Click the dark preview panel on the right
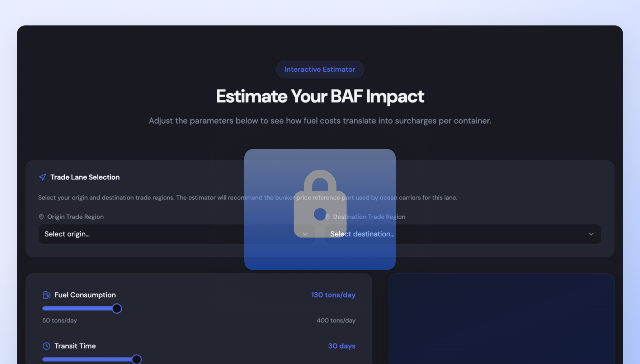This screenshot has height=364, width=640. pyautogui.click(x=502, y=319)
